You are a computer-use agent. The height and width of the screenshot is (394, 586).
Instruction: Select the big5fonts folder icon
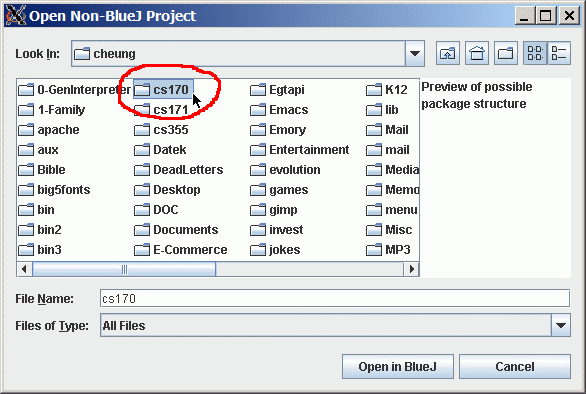[x=26, y=190]
